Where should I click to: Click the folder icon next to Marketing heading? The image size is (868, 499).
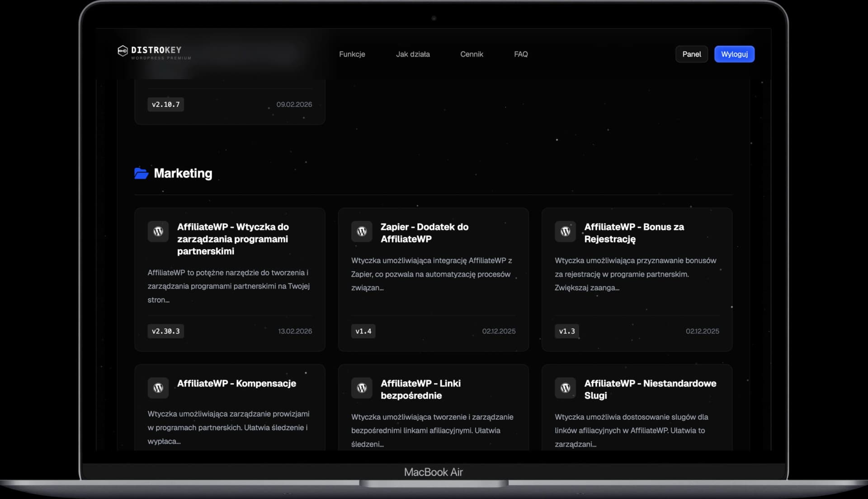(141, 173)
